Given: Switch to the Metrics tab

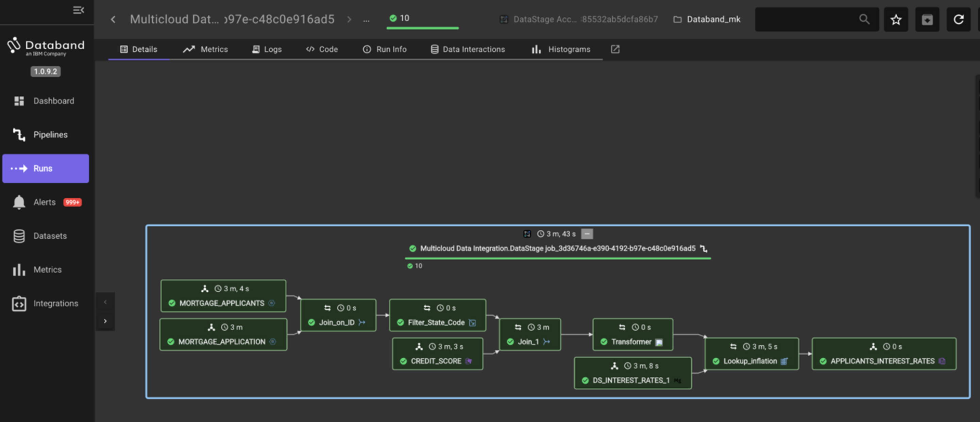Looking at the screenshot, I should tap(205, 49).
